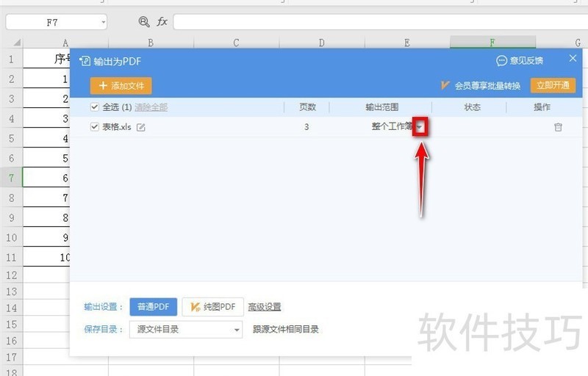
Task: Click cell A9 containing 8
Action: pos(46,217)
